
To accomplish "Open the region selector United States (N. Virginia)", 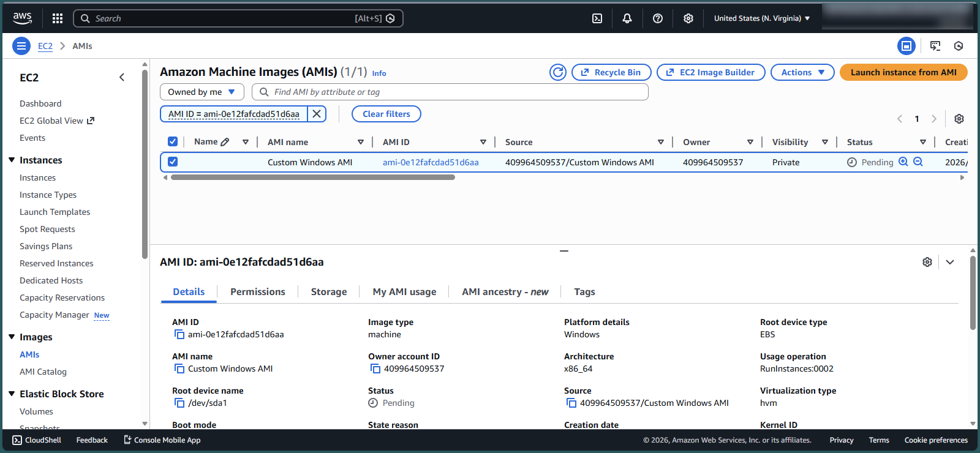I will [761, 18].
